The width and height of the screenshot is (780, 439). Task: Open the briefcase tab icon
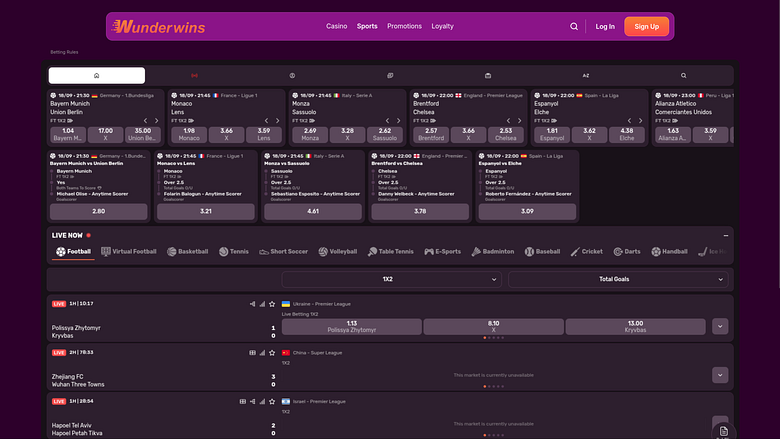tap(488, 76)
